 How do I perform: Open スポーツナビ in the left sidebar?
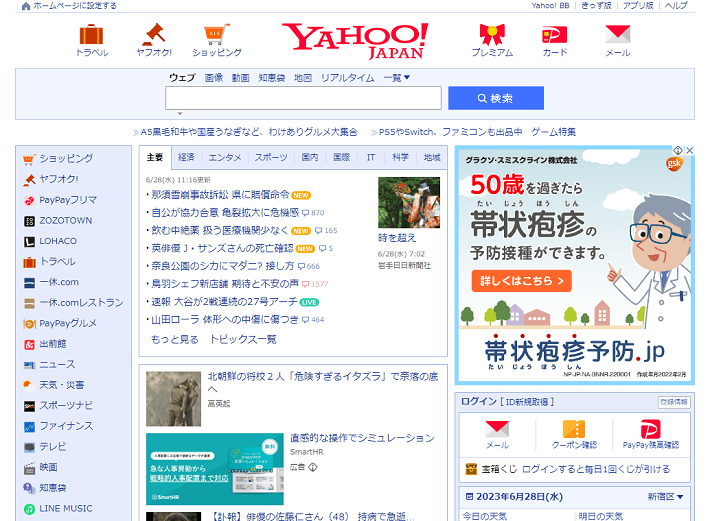[x=66, y=405]
